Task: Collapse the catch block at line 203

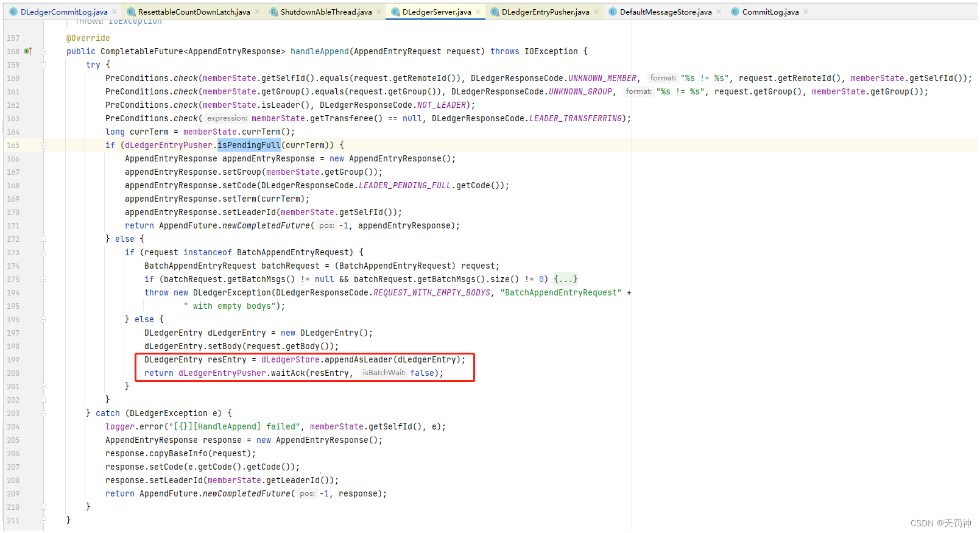Action: 43,413
